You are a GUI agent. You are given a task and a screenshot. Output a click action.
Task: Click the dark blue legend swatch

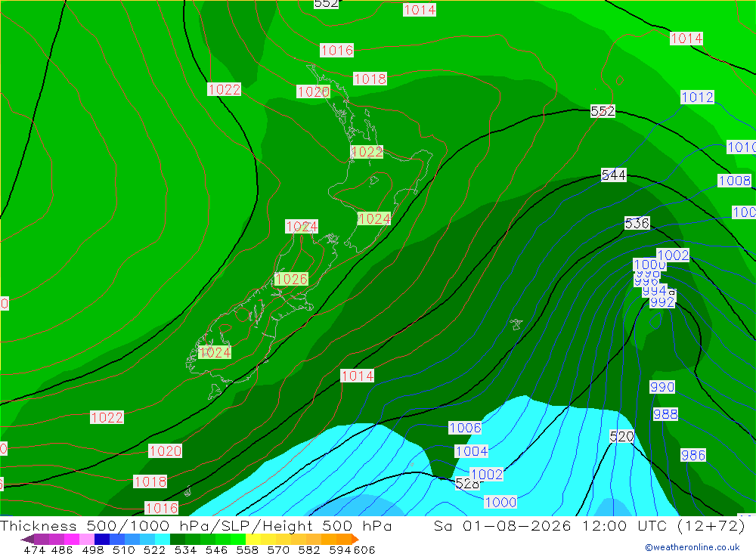coord(102,539)
